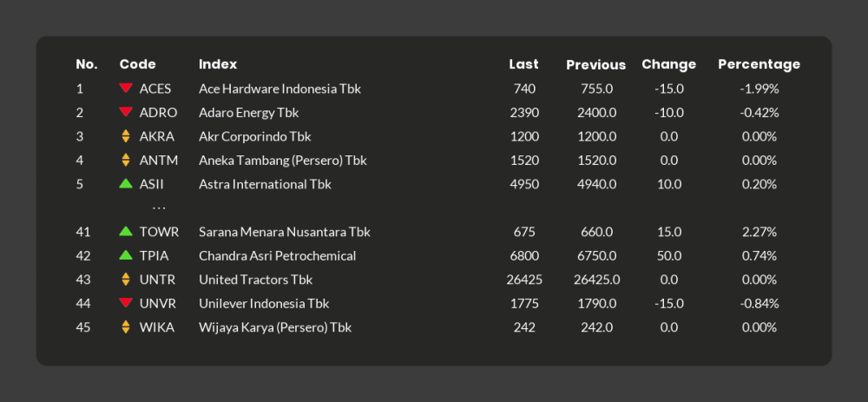
Task: Click the TPIA stock code
Action: pyautogui.click(x=154, y=255)
